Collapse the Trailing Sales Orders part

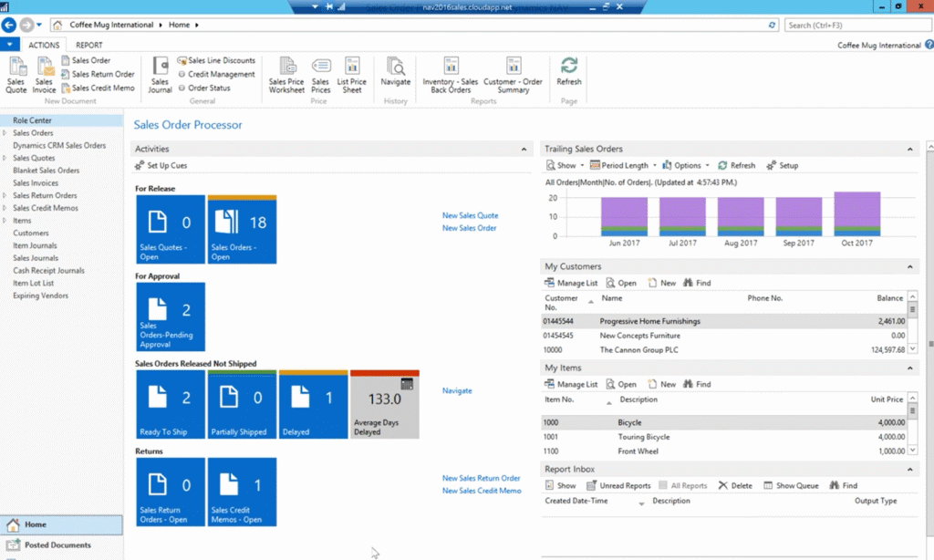pos(909,149)
